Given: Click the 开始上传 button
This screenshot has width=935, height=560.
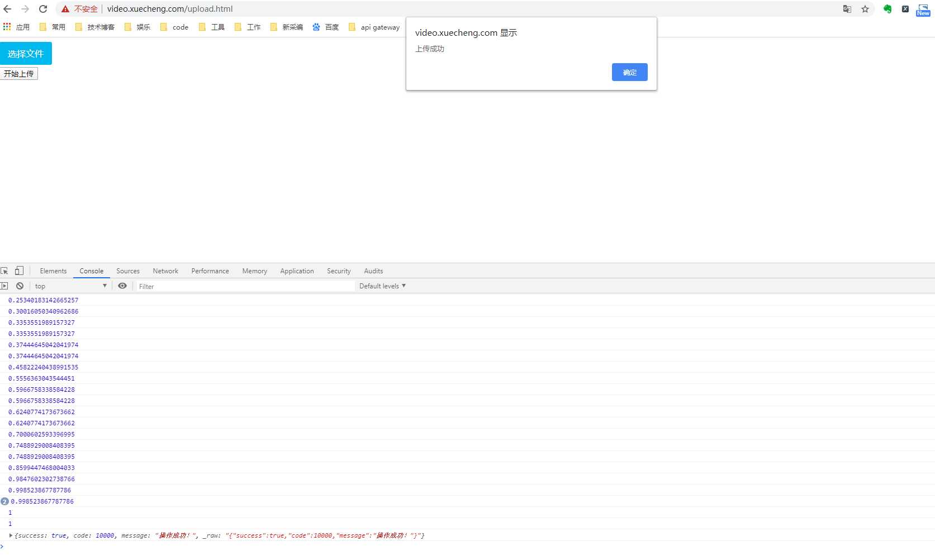Looking at the screenshot, I should [19, 74].
